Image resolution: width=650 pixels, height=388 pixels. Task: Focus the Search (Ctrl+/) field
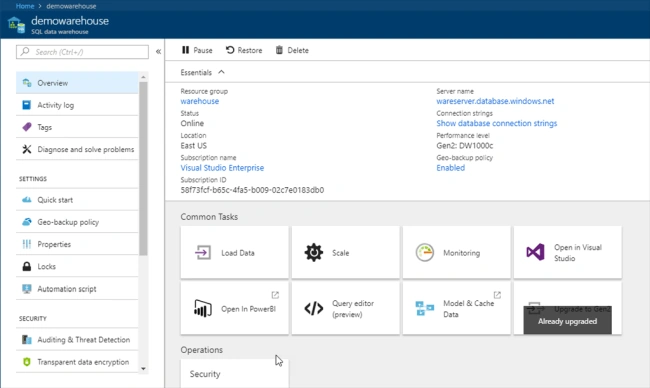click(82, 52)
